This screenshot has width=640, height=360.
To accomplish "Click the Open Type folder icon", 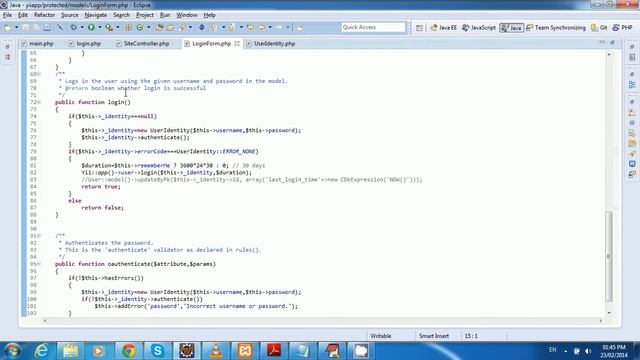I will pos(159,27).
